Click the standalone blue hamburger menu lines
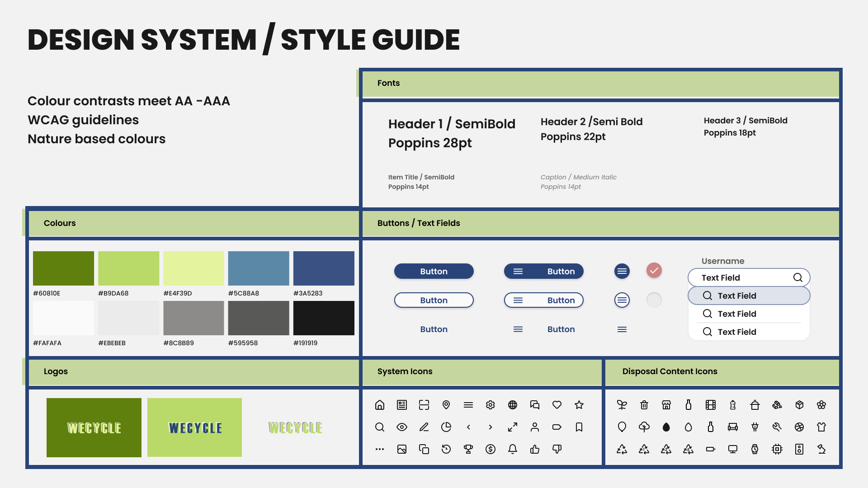Viewport: 868px width, 488px height. tap(622, 329)
